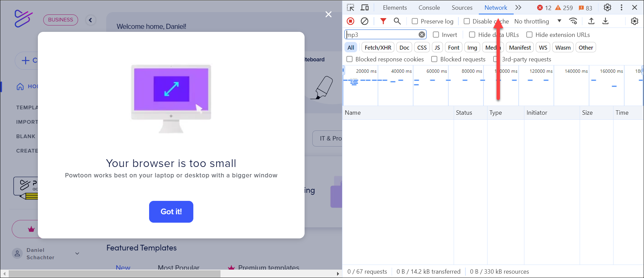The width and height of the screenshot is (644, 278).
Task: Sort by the Name column header
Action: pyautogui.click(x=398, y=113)
